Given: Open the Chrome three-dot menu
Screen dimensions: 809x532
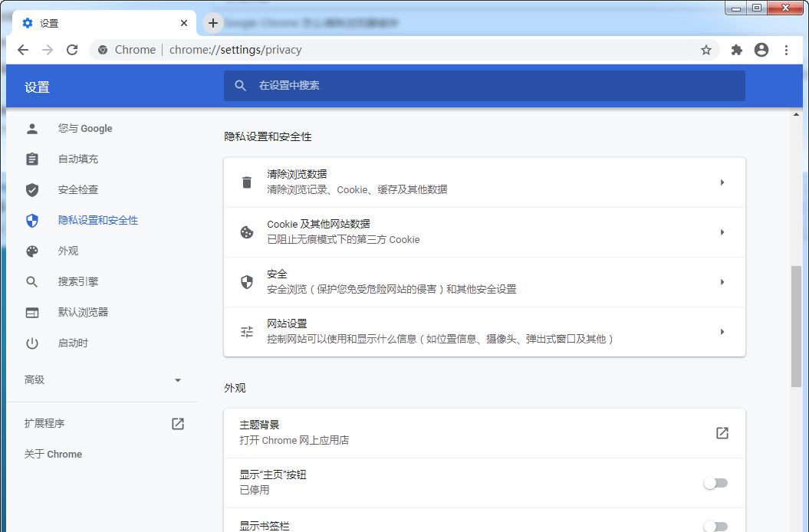Looking at the screenshot, I should 786,50.
